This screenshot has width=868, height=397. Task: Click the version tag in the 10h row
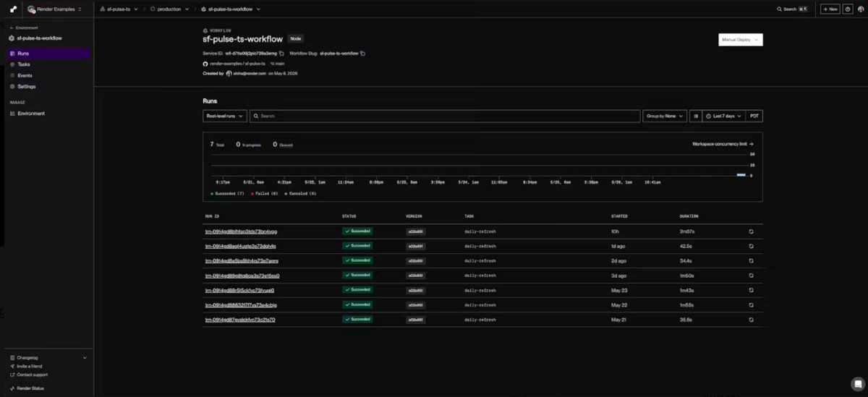[415, 231]
